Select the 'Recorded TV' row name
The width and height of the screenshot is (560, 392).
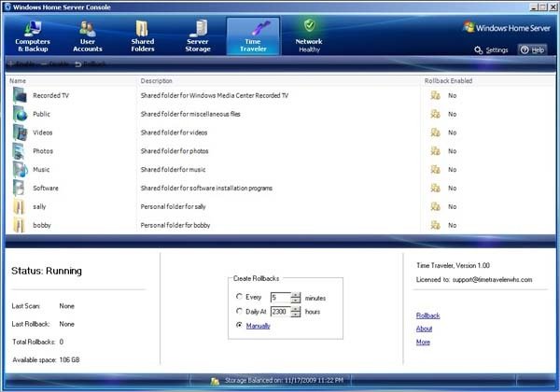point(50,95)
